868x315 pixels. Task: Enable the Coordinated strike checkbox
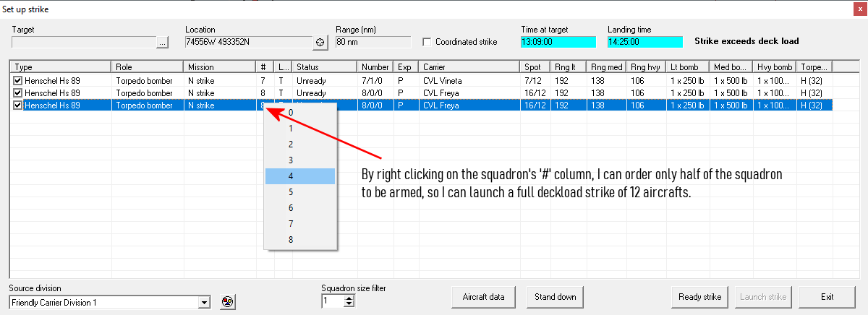[x=427, y=42]
